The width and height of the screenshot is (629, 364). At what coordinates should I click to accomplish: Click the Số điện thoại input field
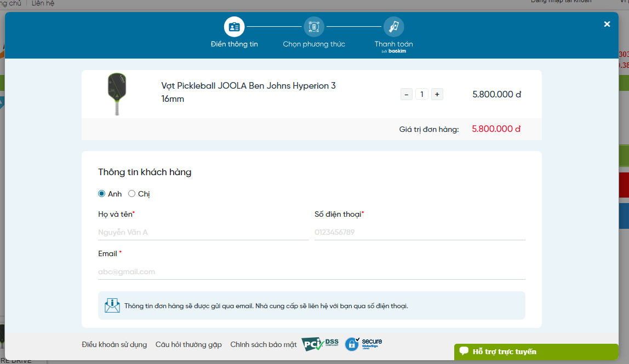click(x=419, y=232)
